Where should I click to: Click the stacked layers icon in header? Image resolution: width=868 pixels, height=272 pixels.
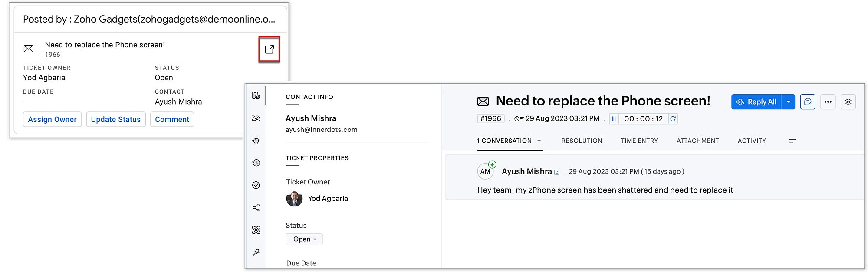click(x=848, y=102)
